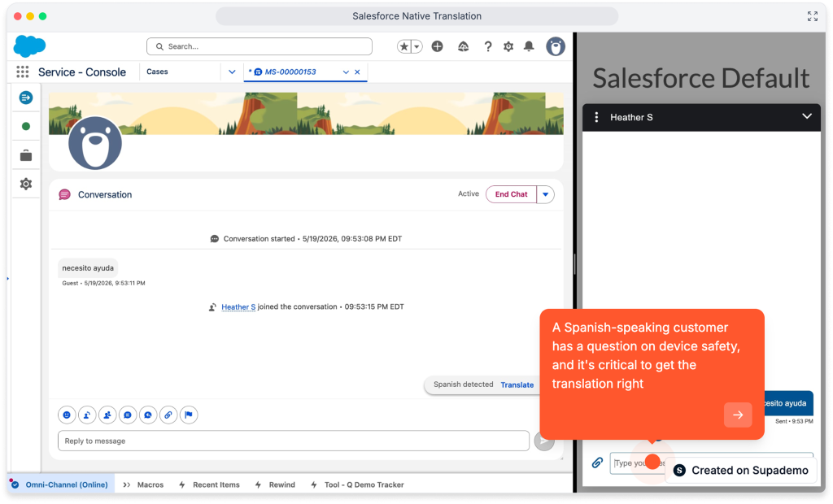833x504 pixels.
Task: Attach a file using composer paperclip icon
Action: pyautogui.click(x=168, y=415)
